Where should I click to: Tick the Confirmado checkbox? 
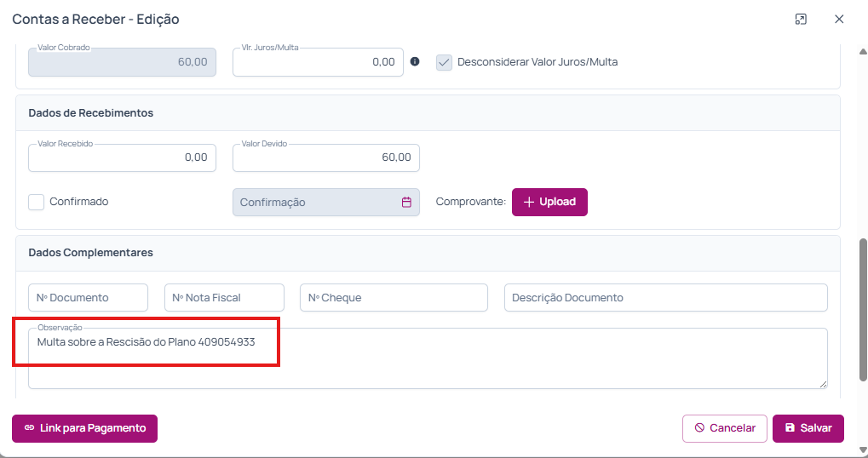(x=37, y=202)
